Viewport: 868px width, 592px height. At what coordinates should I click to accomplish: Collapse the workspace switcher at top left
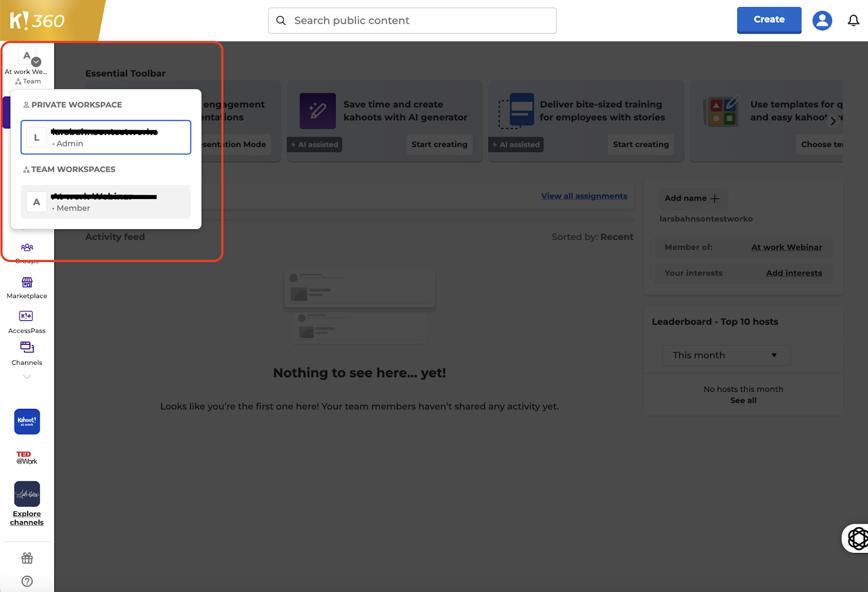[x=28, y=66]
